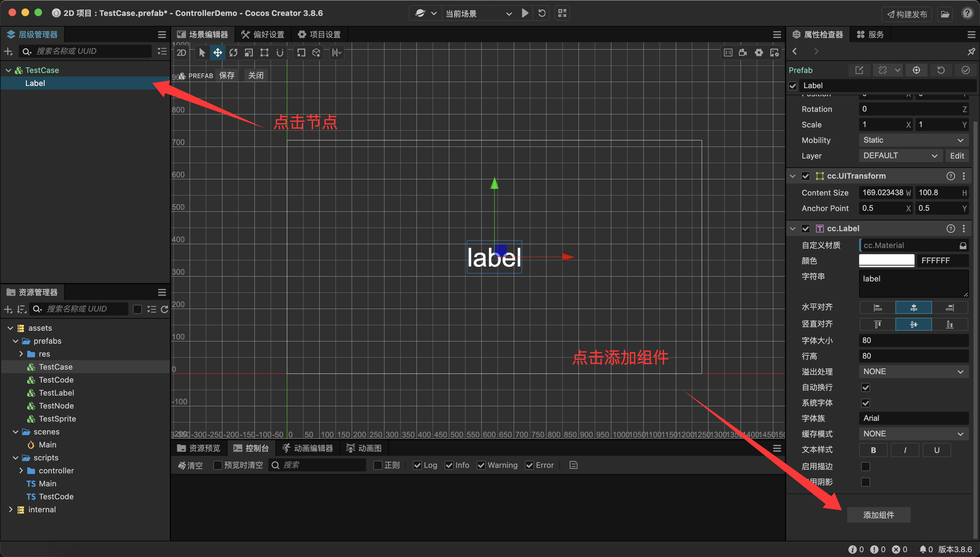Click the 字体大小 input field
This screenshot has height=557, width=980.
point(913,340)
